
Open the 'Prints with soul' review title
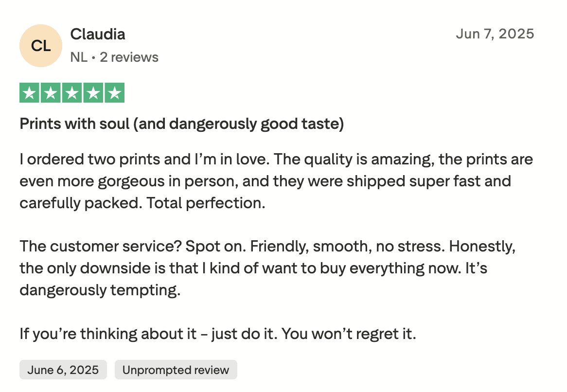click(x=181, y=124)
